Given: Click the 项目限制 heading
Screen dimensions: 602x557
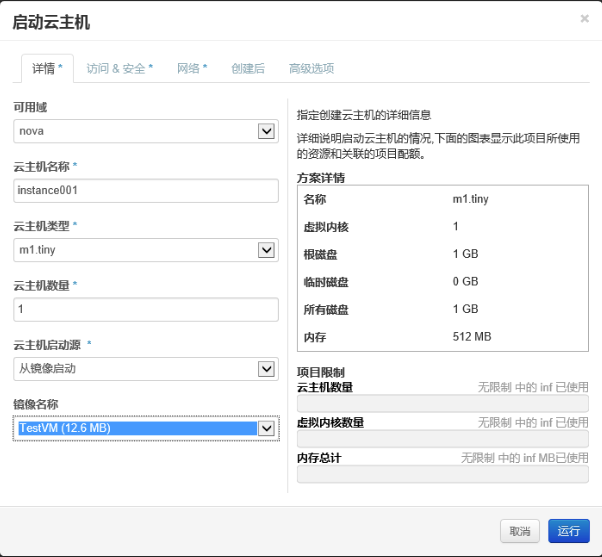Looking at the screenshot, I should (x=321, y=372).
